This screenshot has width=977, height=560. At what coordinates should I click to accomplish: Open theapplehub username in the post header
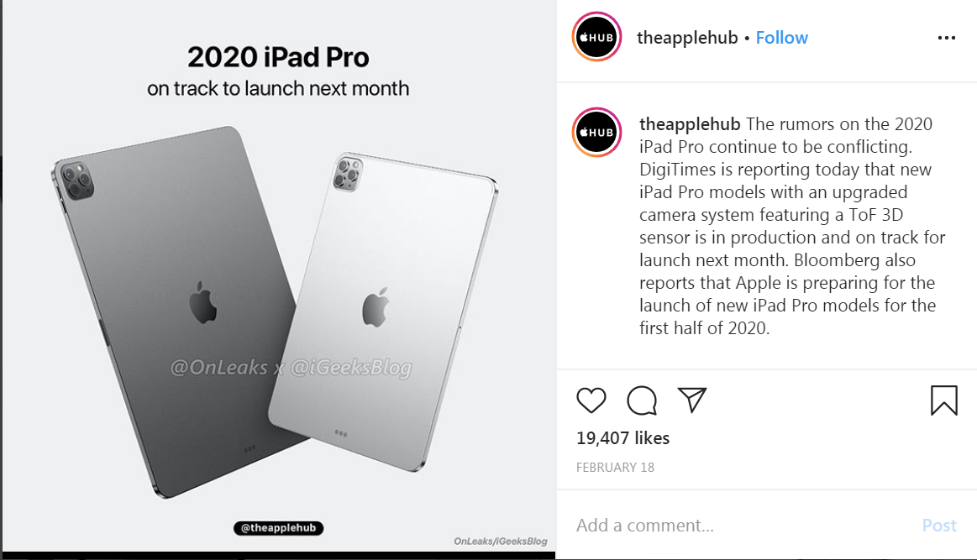point(687,38)
